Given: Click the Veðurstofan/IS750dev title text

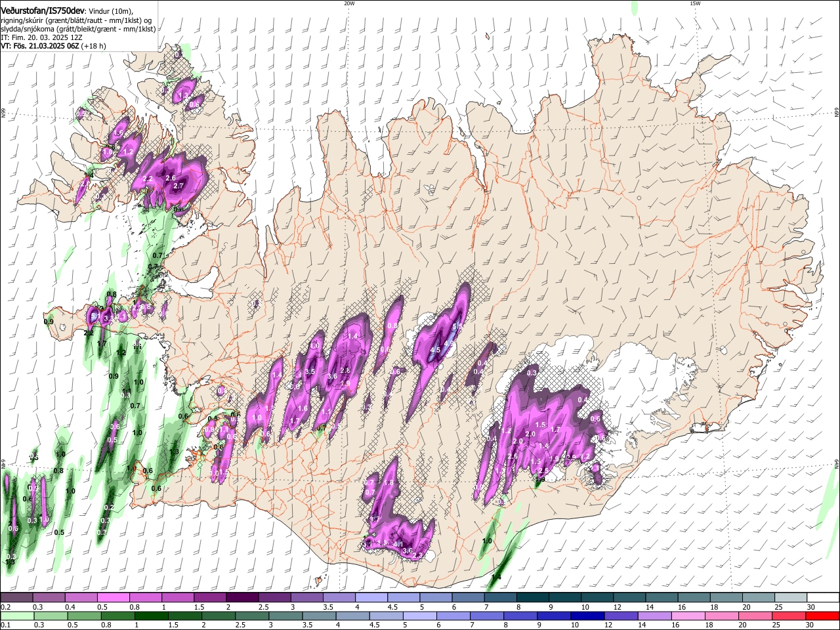Looking at the screenshot, I should point(43,10).
